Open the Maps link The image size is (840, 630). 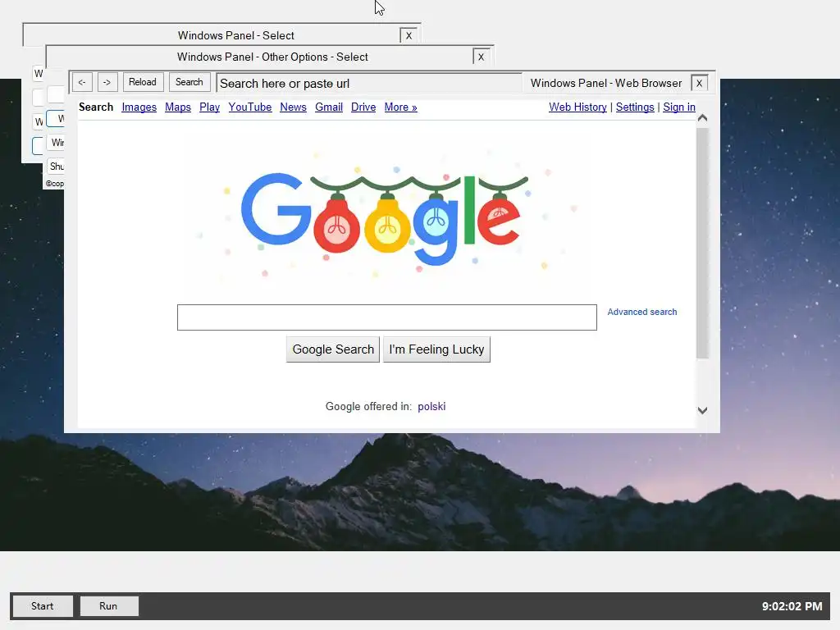click(x=178, y=107)
